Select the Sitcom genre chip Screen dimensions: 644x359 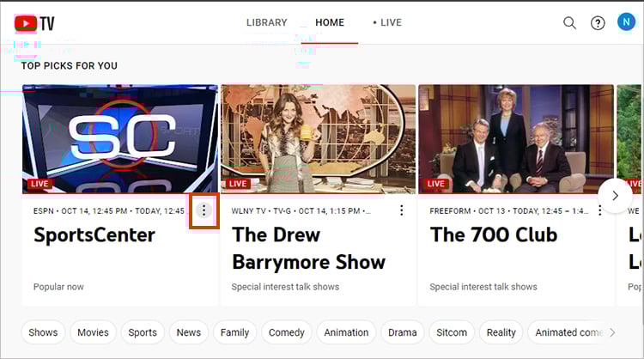(x=452, y=332)
